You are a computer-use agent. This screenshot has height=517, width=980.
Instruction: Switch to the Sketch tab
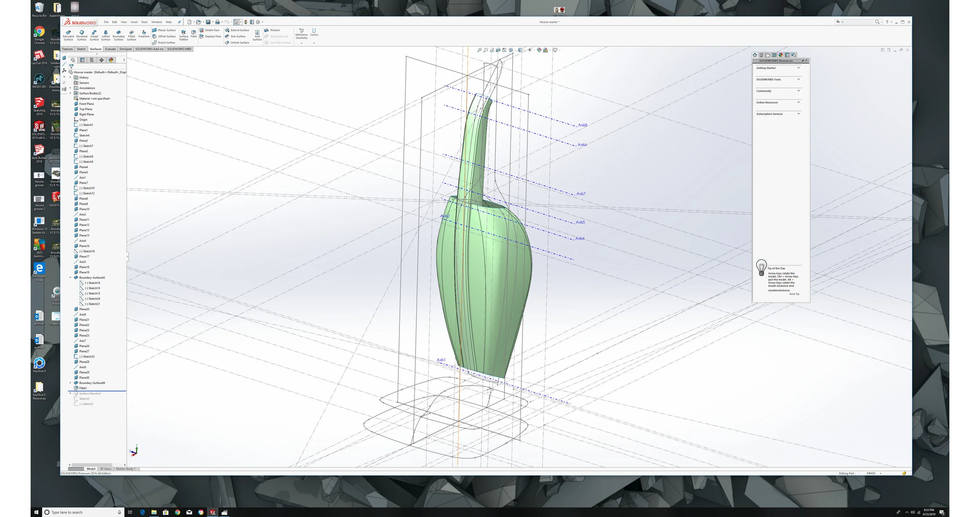pos(81,49)
